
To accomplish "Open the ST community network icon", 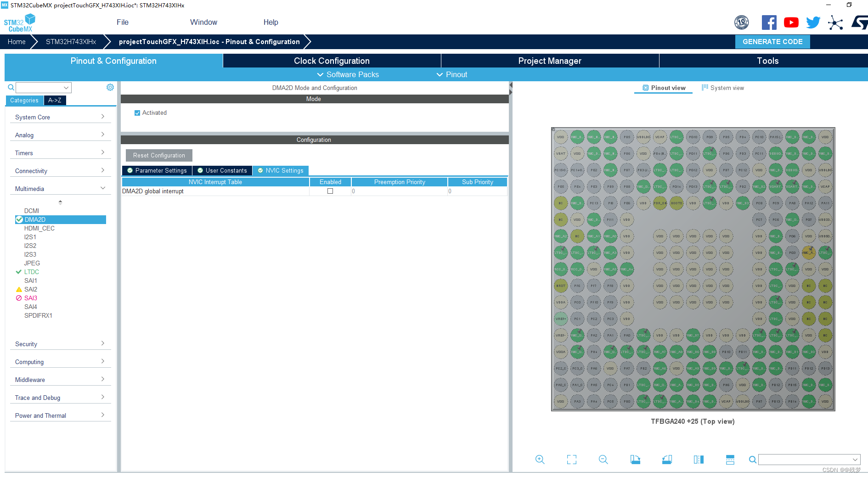I will coord(835,22).
